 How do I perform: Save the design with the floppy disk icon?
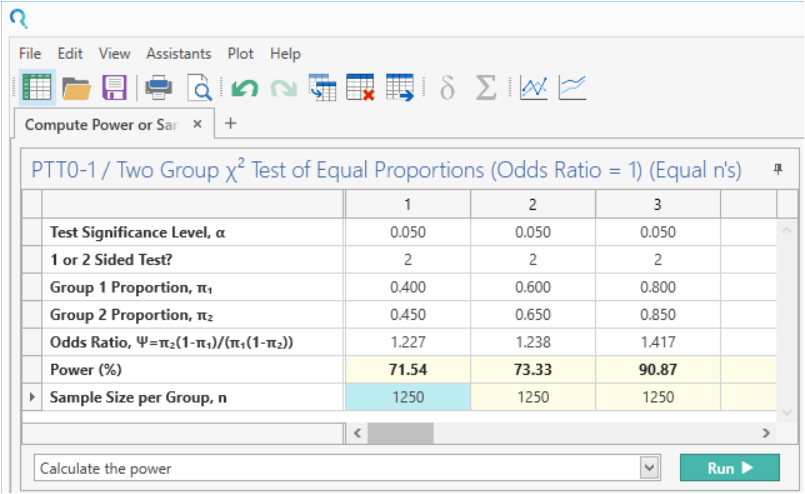[115, 88]
